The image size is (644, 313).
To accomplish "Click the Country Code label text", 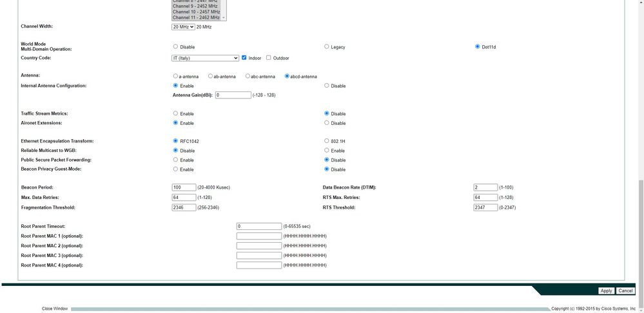I will [x=36, y=58].
